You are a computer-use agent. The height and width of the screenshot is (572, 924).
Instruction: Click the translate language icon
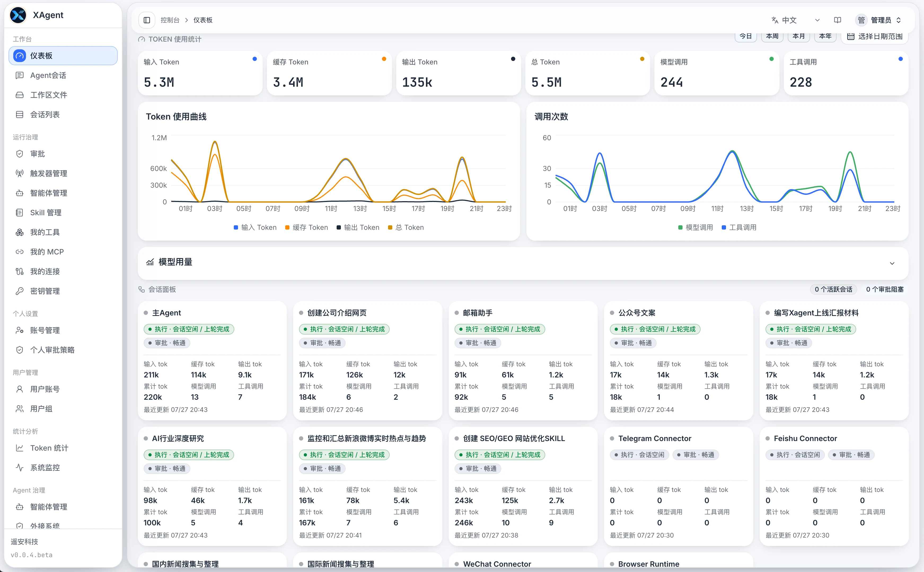[x=775, y=20]
